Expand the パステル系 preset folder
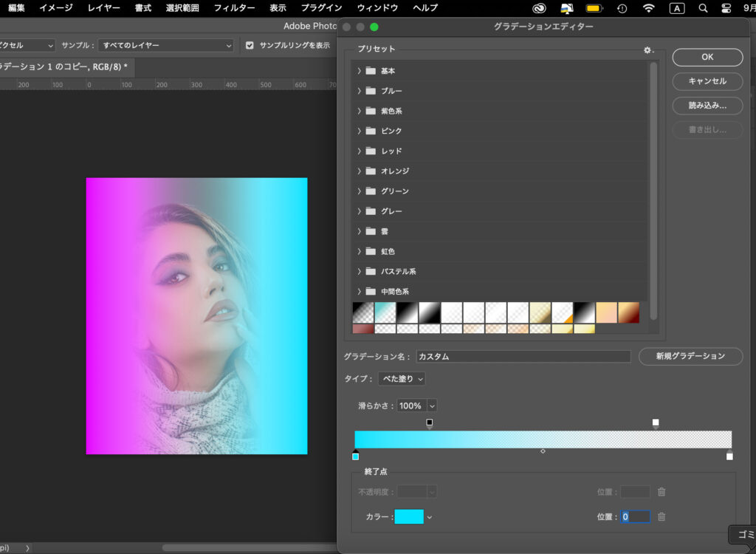Viewport: 756px width, 554px height. pos(360,271)
